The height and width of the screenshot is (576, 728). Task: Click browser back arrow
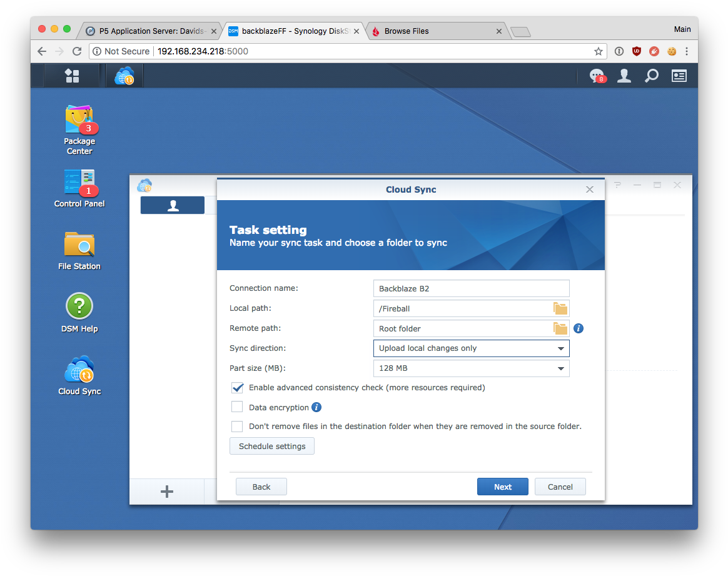42,51
